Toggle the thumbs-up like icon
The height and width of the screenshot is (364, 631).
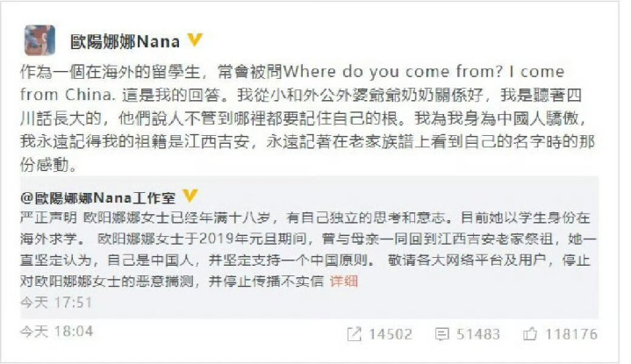(x=529, y=334)
